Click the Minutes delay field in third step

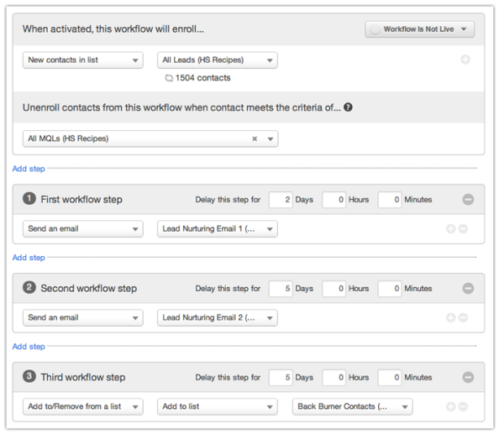pos(389,378)
